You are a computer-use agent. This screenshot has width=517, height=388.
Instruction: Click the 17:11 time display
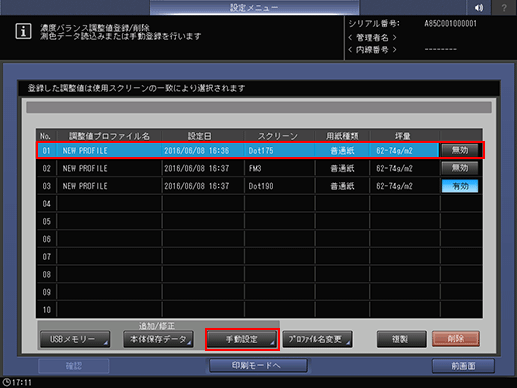point(22,382)
